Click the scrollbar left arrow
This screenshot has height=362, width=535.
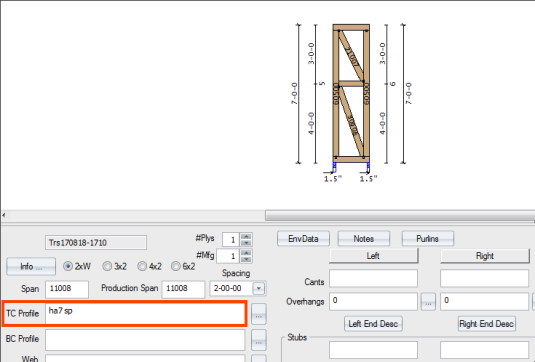click(x=4, y=215)
